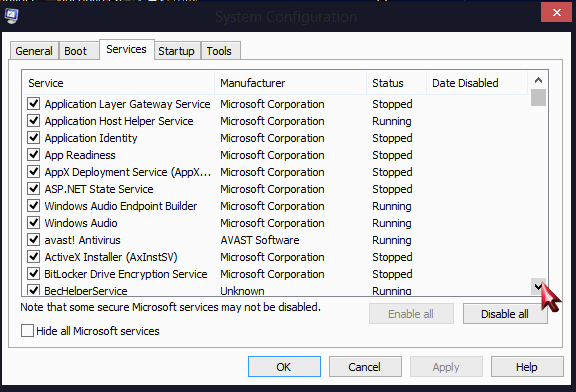Click the System Configuration title bar icon
Viewport: 576px width, 392px height.
[11, 16]
